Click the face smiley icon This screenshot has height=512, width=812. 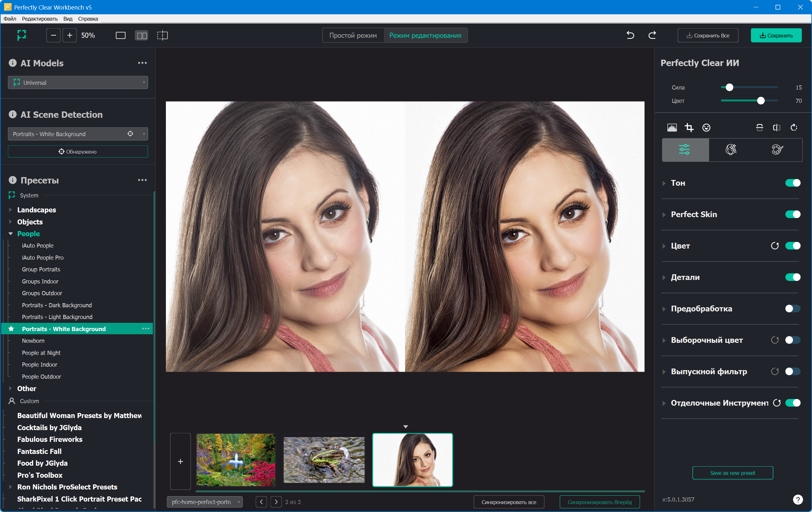(x=706, y=128)
